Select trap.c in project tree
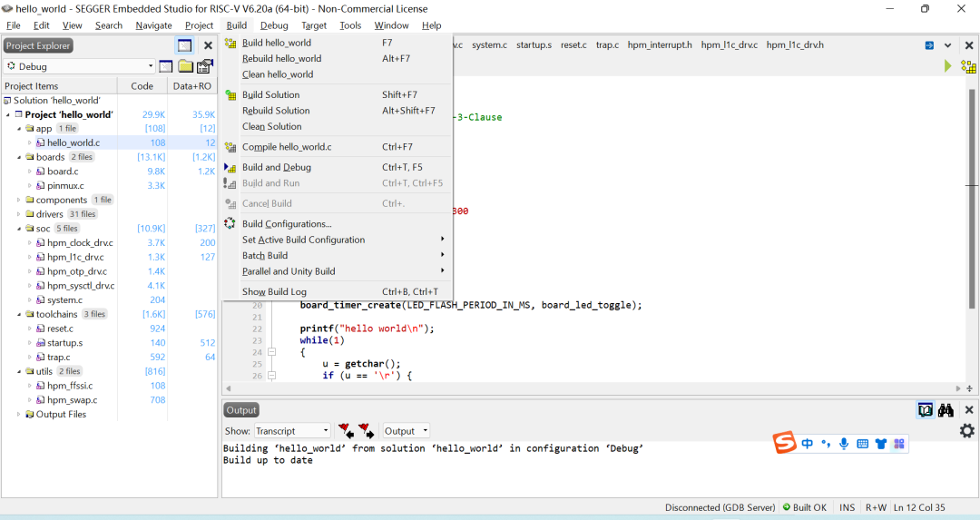980x520 pixels. [58, 358]
